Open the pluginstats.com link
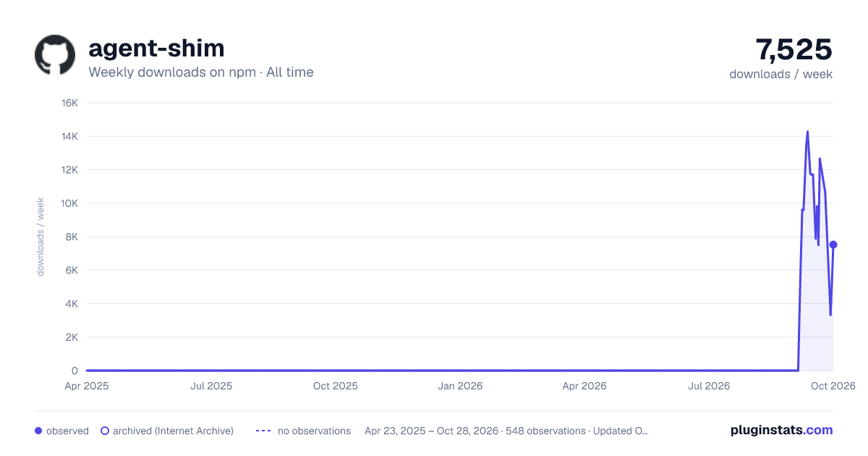Screen dimensions: 868x456 coord(782,430)
